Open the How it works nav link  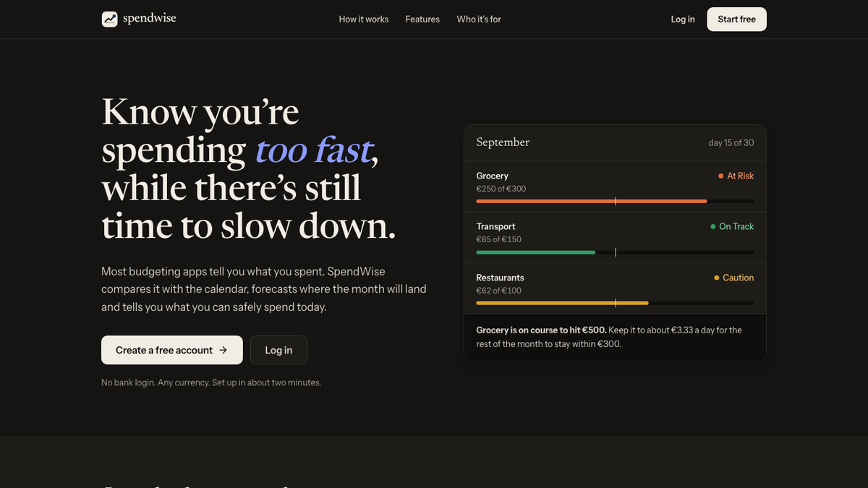click(x=364, y=20)
